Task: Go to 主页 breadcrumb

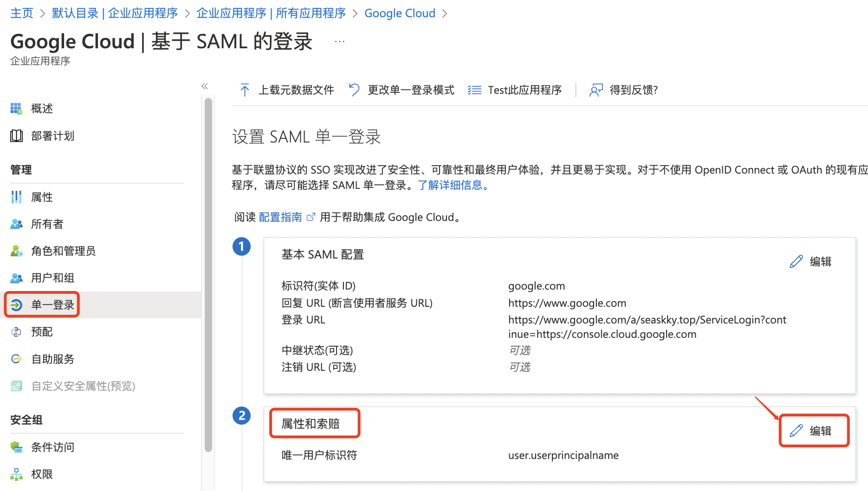Action: click(x=22, y=13)
